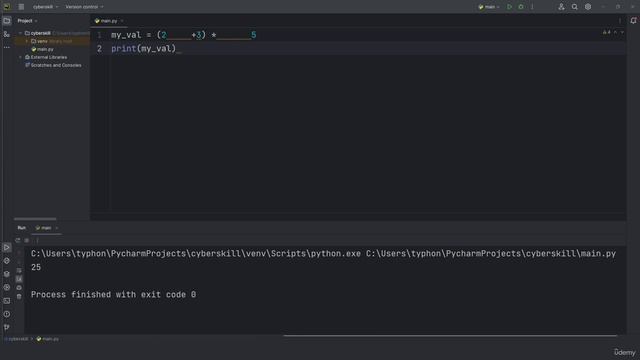This screenshot has width=640, height=360.
Task: Open the Git version control tool window
Action: pos(7,327)
